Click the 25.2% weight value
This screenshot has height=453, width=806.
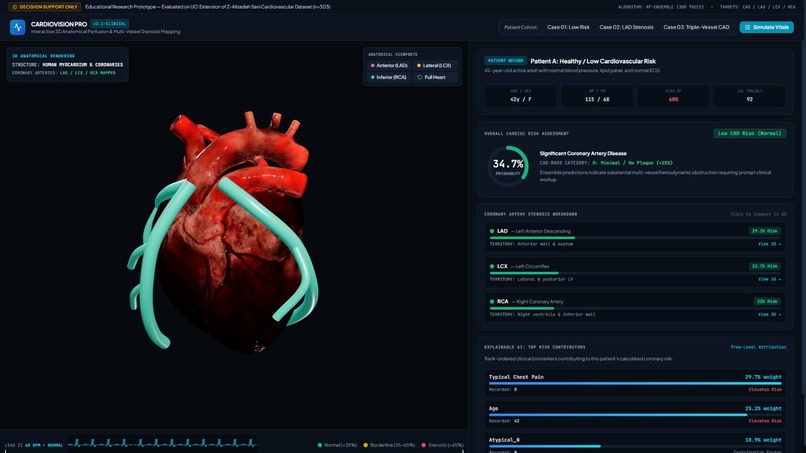pyautogui.click(x=763, y=408)
